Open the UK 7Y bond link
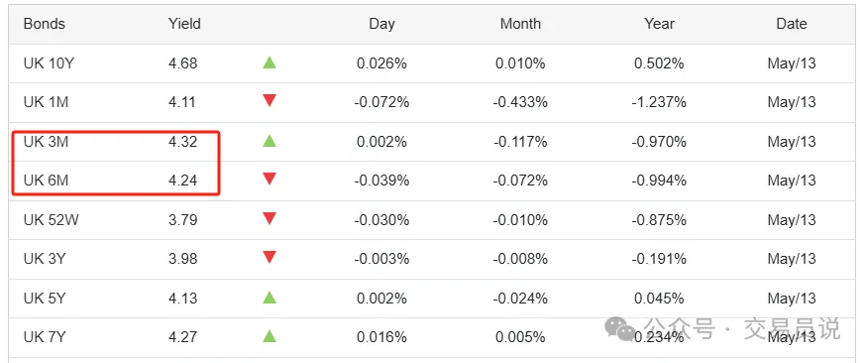Image resolution: width=868 pixels, height=363 pixels. click(x=45, y=337)
